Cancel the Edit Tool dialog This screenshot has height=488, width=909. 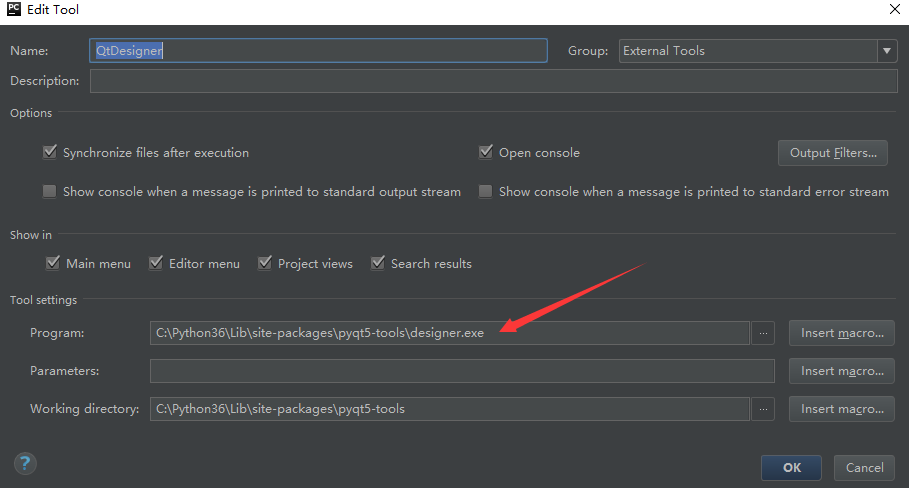pyautogui.click(x=864, y=468)
